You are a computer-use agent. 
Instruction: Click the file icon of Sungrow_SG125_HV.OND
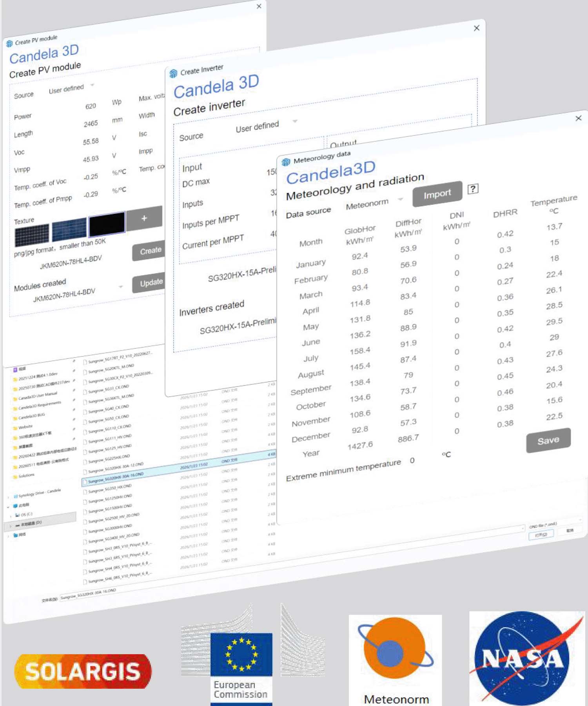(85, 451)
